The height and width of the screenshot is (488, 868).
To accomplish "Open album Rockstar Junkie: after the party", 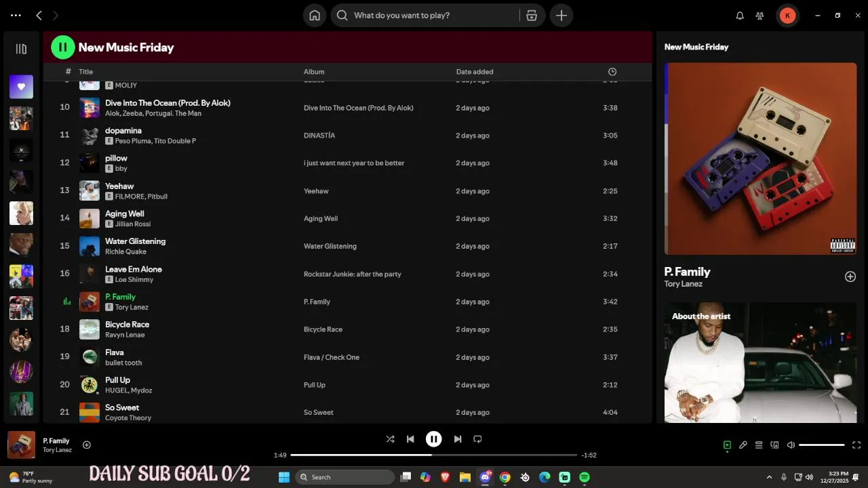I will 353,274.
